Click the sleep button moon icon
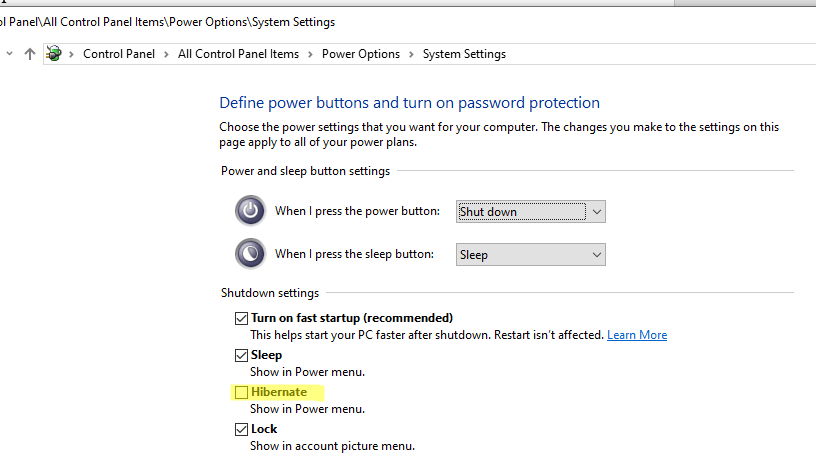This screenshot has height=463, width=816. point(250,254)
